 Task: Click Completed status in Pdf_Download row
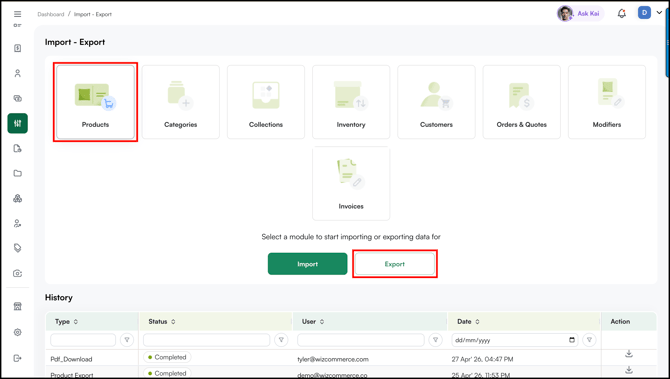pyautogui.click(x=167, y=357)
